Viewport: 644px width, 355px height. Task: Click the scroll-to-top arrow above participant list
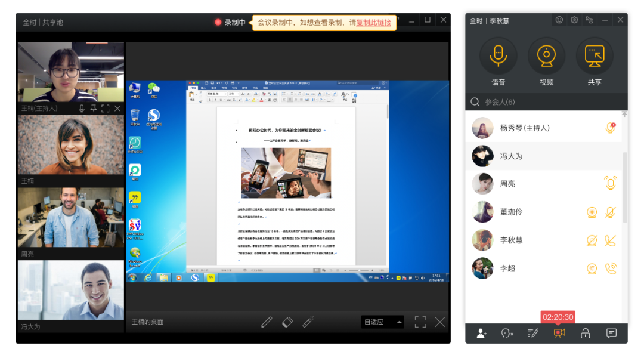pyautogui.click(x=624, y=114)
